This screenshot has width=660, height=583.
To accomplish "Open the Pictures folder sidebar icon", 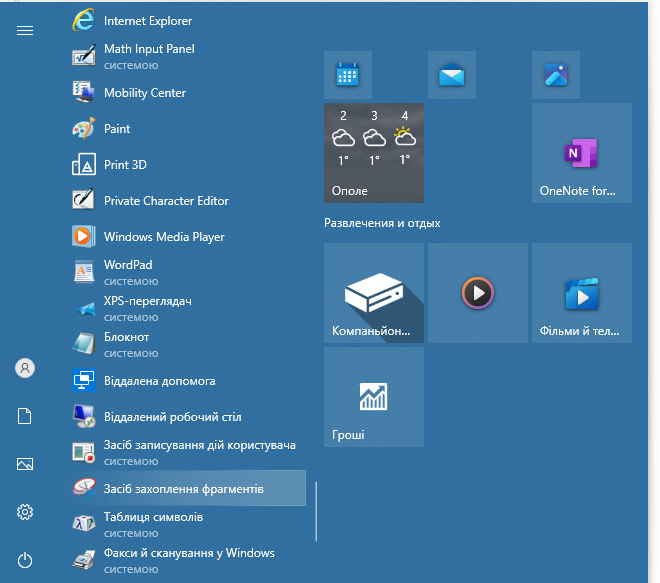I will (25, 464).
